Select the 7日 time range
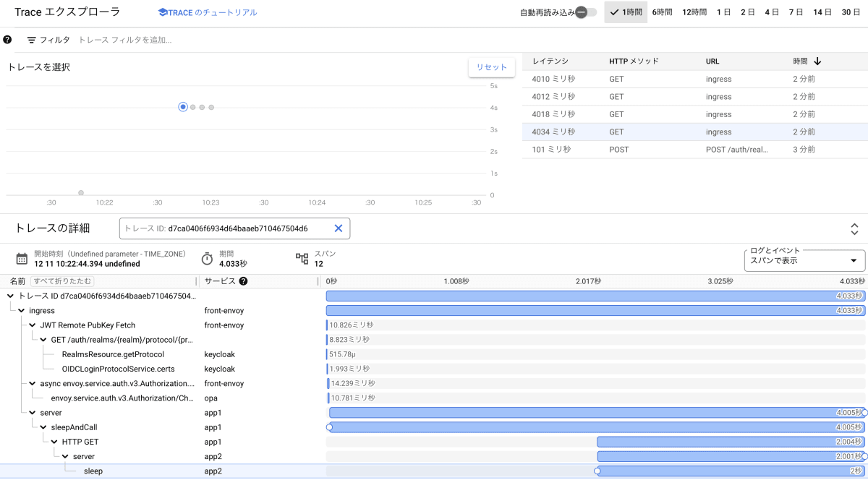 [x=796, y=12]
